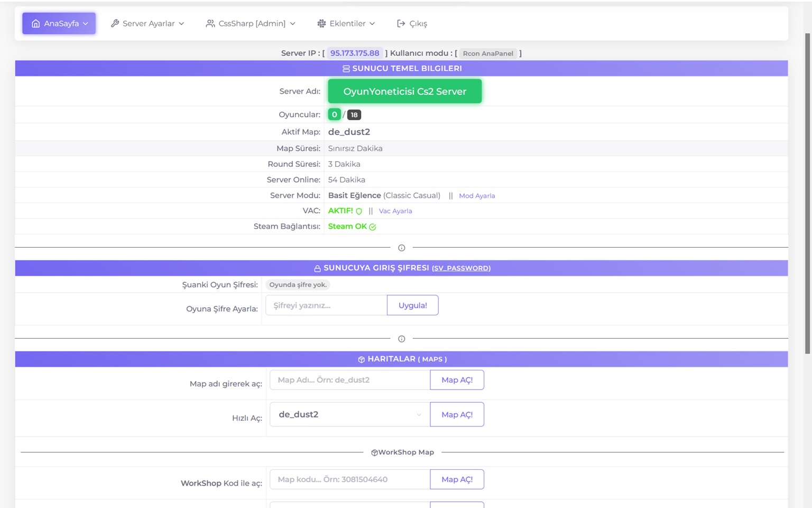The image size is (812, 508).
Task: Follow the Vac Ayarla link
Action: tap(395, 211)
